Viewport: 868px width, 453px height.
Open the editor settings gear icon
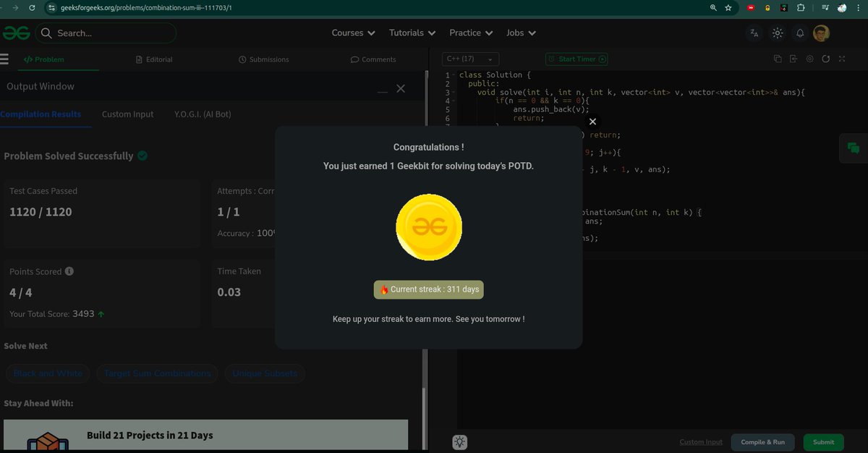[x=809, y=59]
